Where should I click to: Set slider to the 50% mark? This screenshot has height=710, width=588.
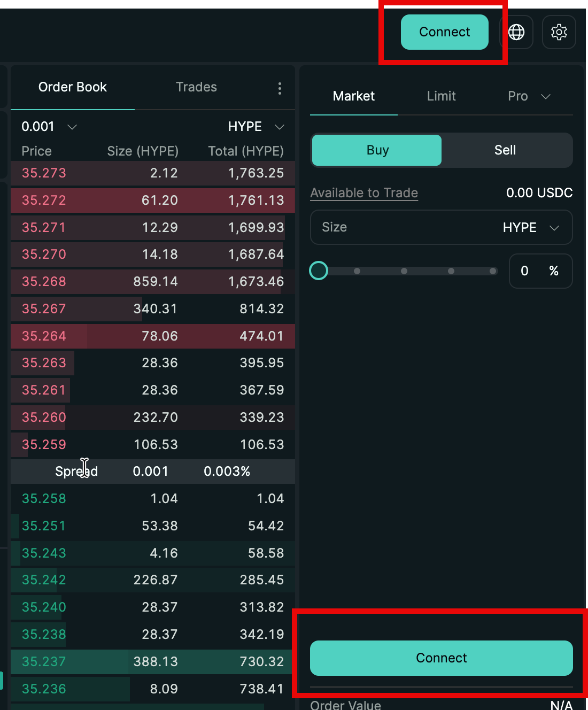[404, 271]
